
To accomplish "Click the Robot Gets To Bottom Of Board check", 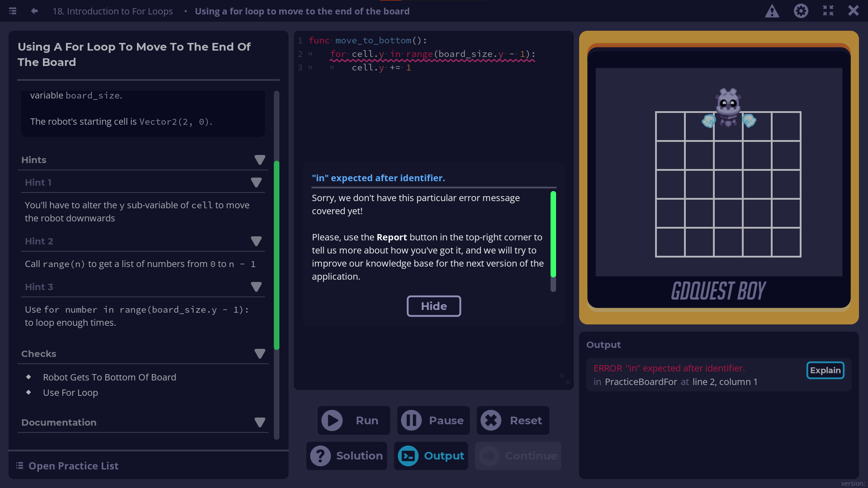I will tap(109, 377).
